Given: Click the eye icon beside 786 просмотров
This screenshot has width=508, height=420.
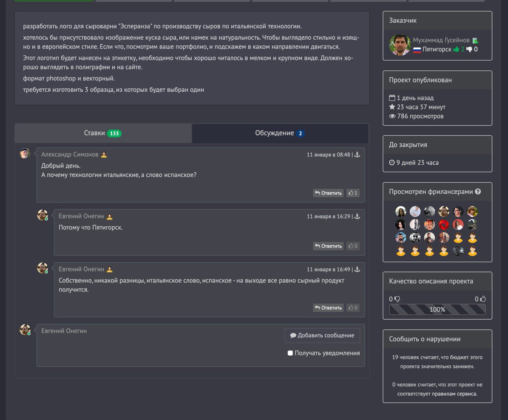Looking at the screenshot, I should point(392,116).
